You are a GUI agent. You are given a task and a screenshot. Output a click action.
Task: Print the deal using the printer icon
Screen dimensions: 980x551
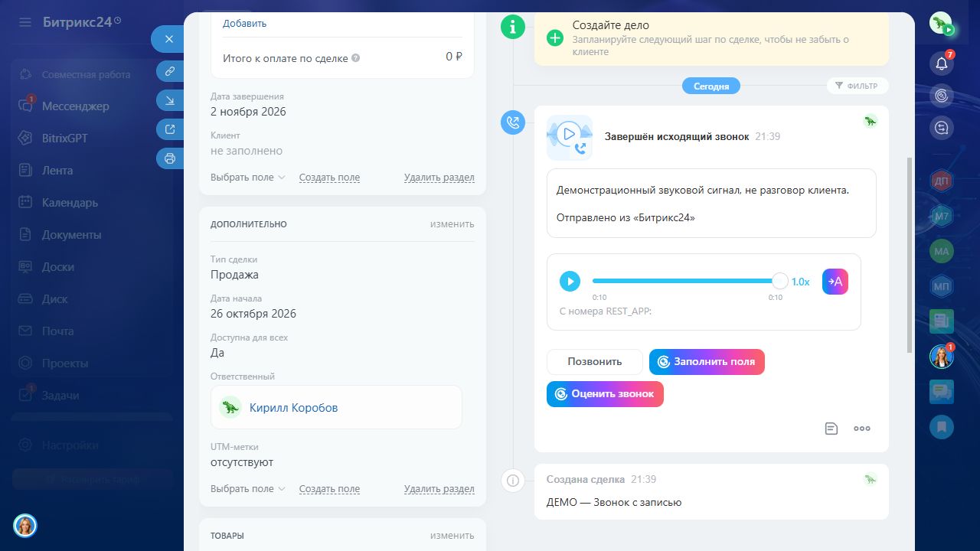(169, 158)
